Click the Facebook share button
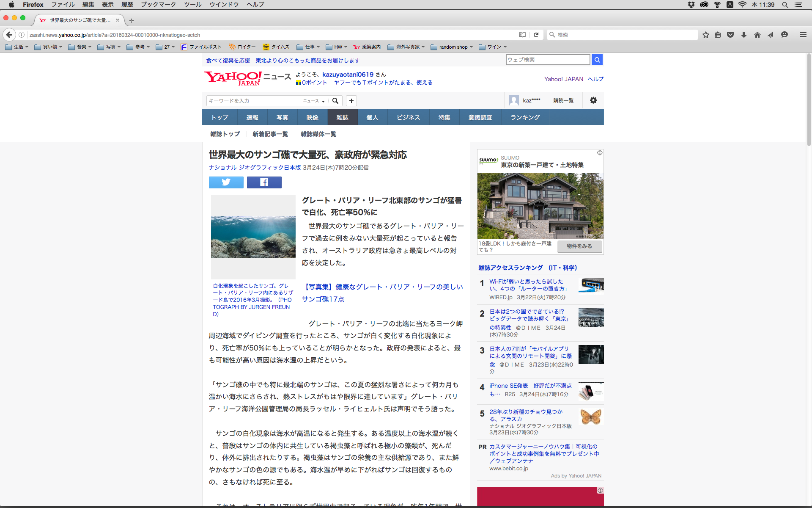Viewport: 812px width, 508px height. pos(264,182)
